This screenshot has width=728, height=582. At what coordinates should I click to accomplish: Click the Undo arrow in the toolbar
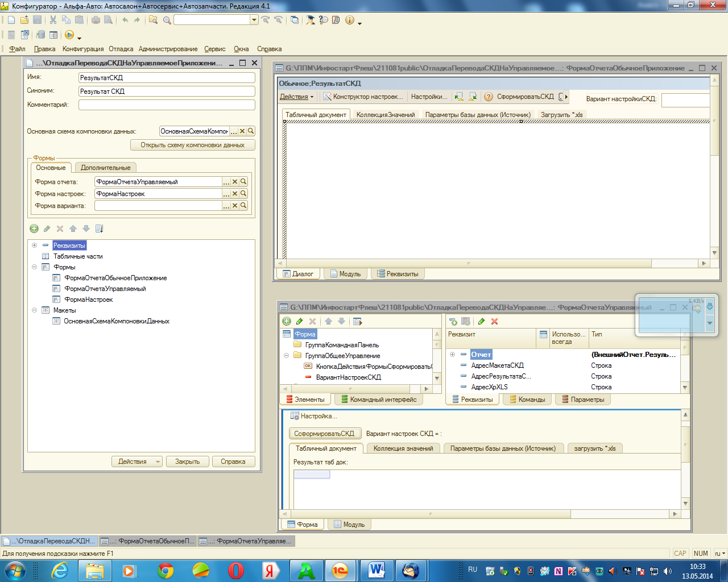point(125,20)
